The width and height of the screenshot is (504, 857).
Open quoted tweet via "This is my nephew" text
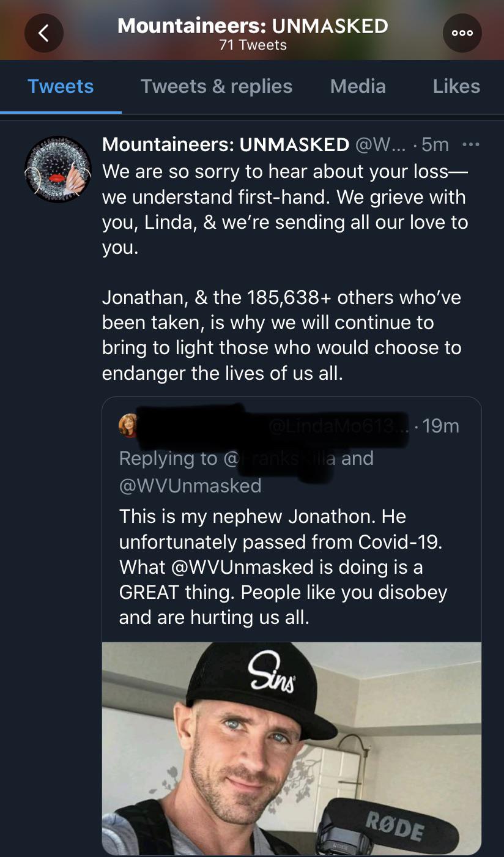click(262, 516)
